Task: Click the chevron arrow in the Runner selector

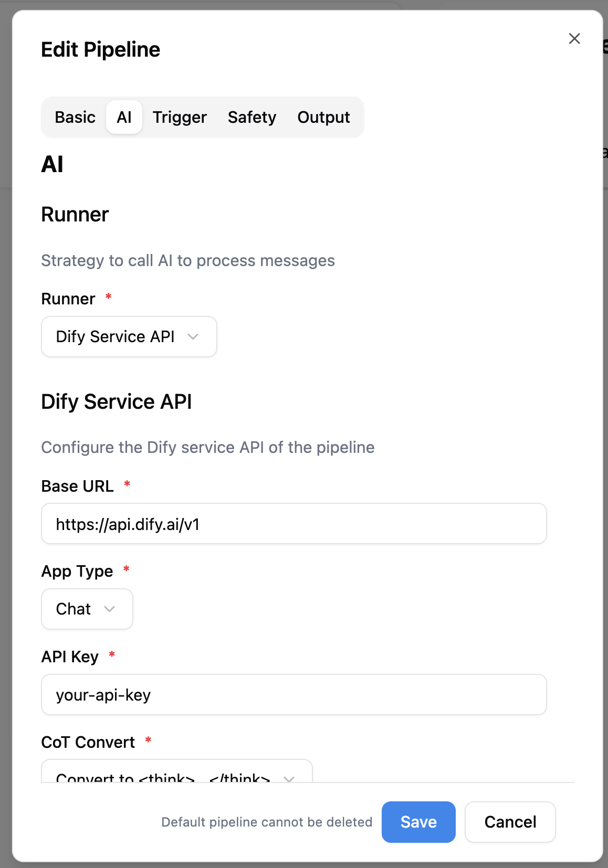Action: pos(193,336)
